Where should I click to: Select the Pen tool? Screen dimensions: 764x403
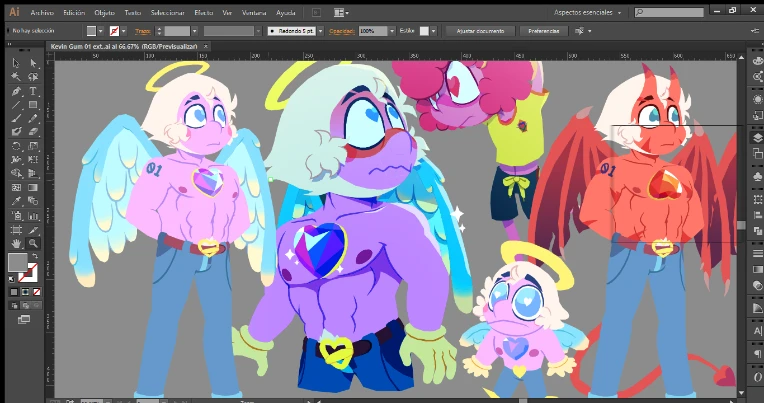(x=16, y=91)
